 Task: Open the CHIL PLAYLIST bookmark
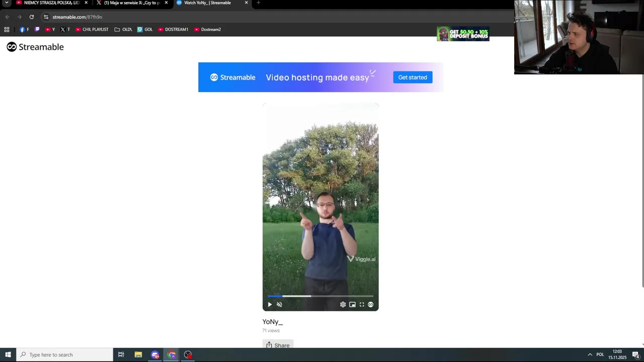tap(92, 29)
